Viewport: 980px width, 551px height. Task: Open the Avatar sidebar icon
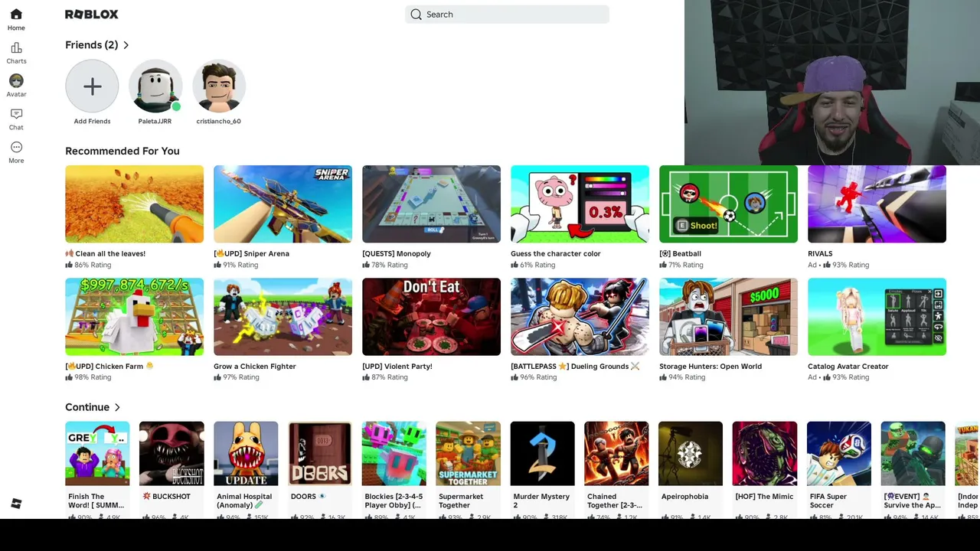pyautogui.click(x=16, y=80)
